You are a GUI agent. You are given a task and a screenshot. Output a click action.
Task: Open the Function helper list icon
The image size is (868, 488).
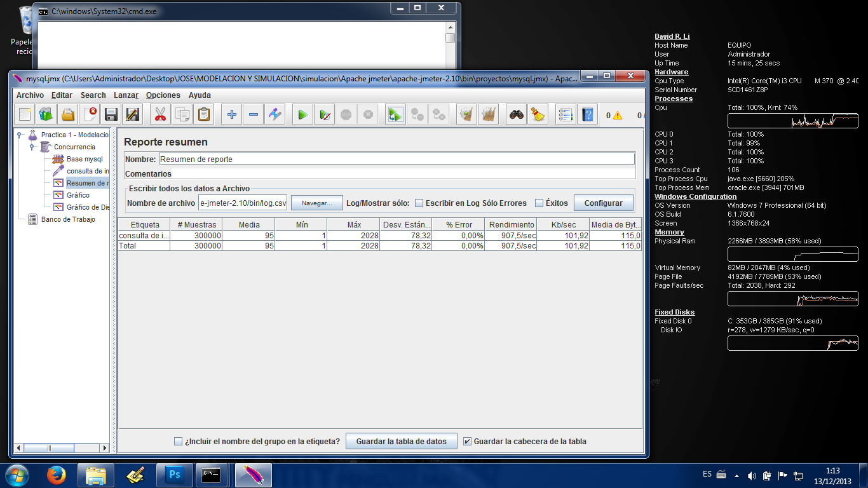click(566, 115)
